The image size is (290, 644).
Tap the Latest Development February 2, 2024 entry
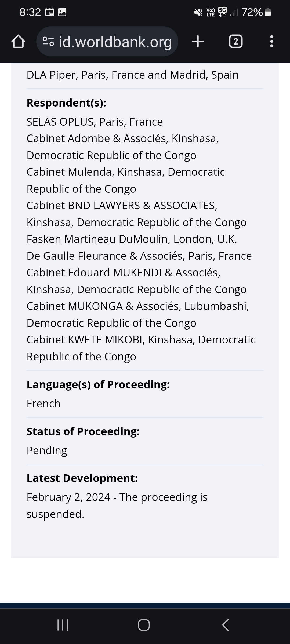point(117,506)
